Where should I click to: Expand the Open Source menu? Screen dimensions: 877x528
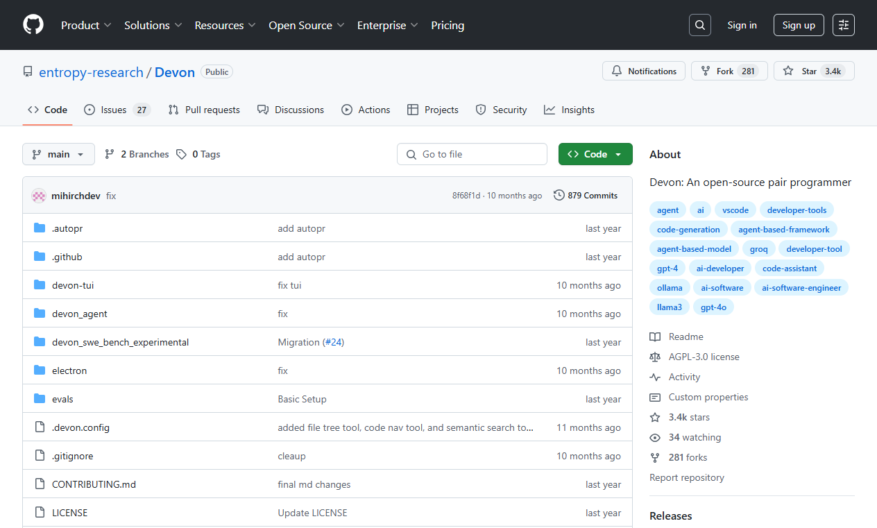(x=306, y=25)
